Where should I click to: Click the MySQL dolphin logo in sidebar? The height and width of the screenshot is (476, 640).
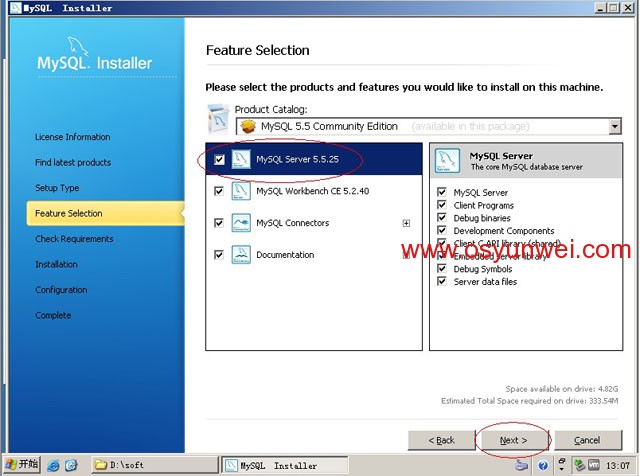(78, 46)
